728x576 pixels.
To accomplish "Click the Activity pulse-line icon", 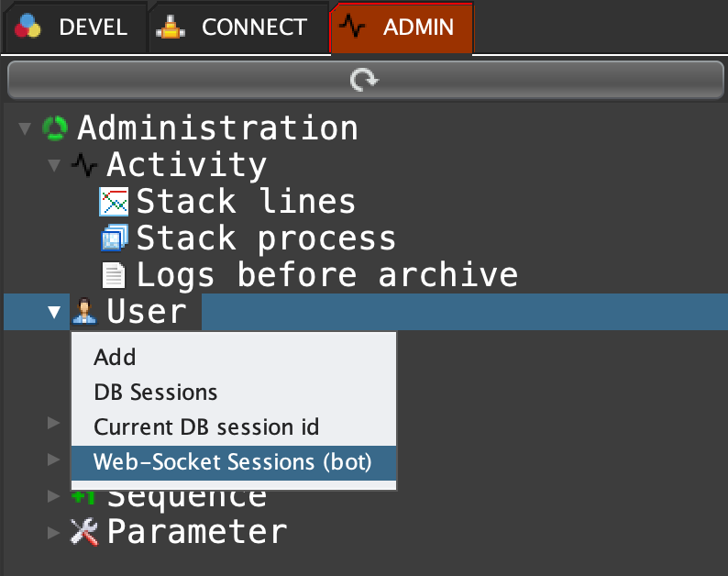I will pos(84,165).
